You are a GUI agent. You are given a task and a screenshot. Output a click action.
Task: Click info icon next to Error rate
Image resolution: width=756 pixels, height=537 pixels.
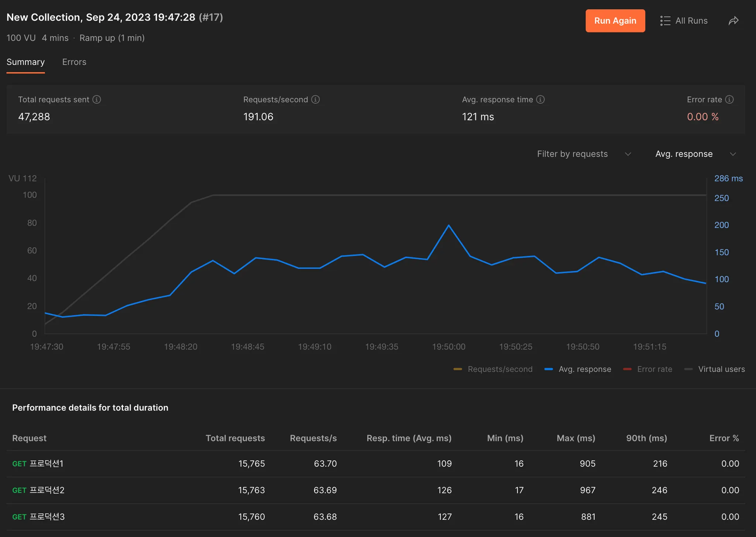point(729,100)
